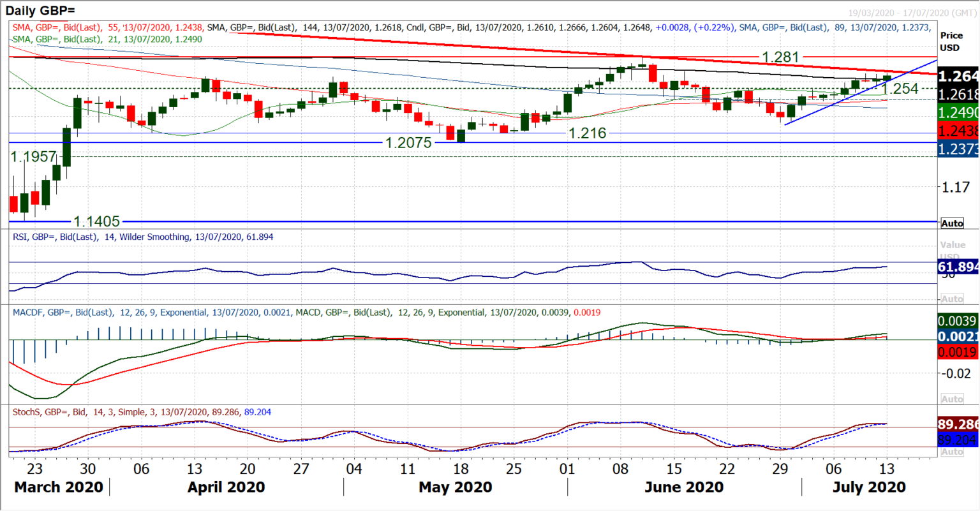The width and height of the screenshot is (980, 511).
Task: Click the Daily GBP= chart title
Action: pyautogui.click(x=38, y=10)
